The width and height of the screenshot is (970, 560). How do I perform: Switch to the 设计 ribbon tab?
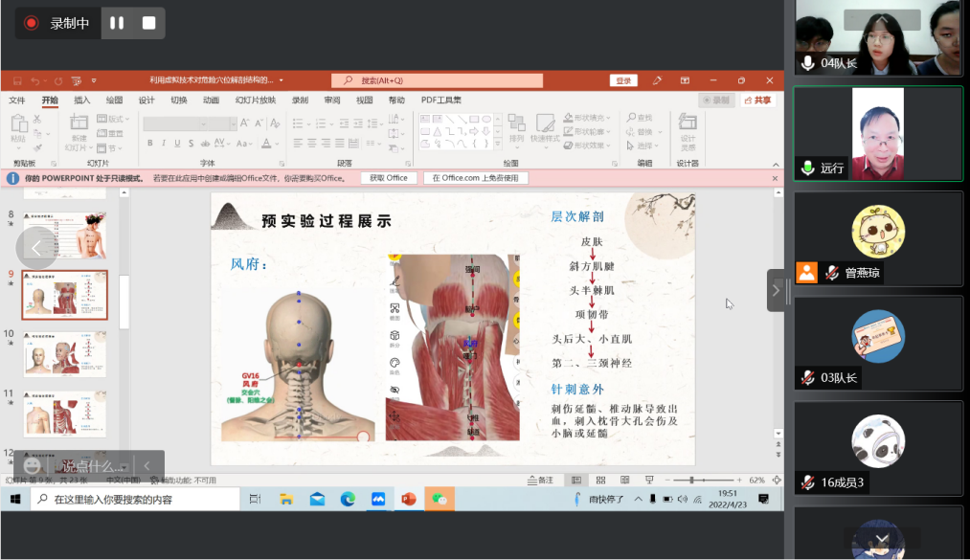click(x=147, y=101)
